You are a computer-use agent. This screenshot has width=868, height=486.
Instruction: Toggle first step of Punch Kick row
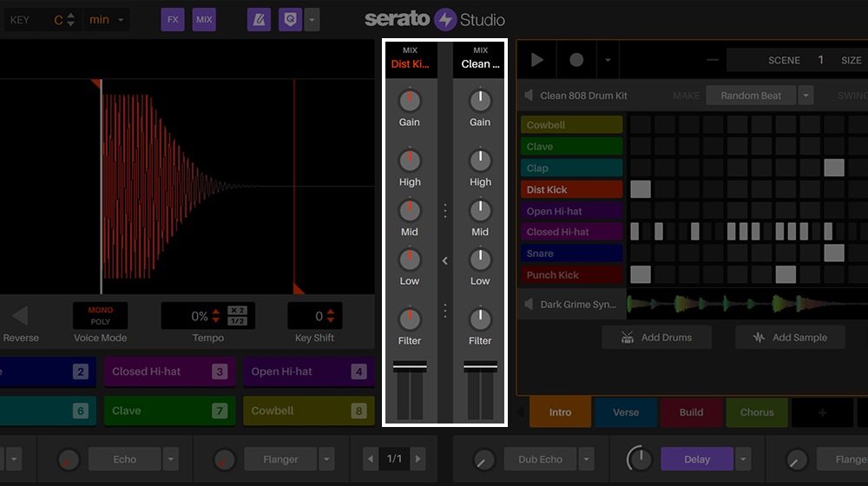[641, 274]
